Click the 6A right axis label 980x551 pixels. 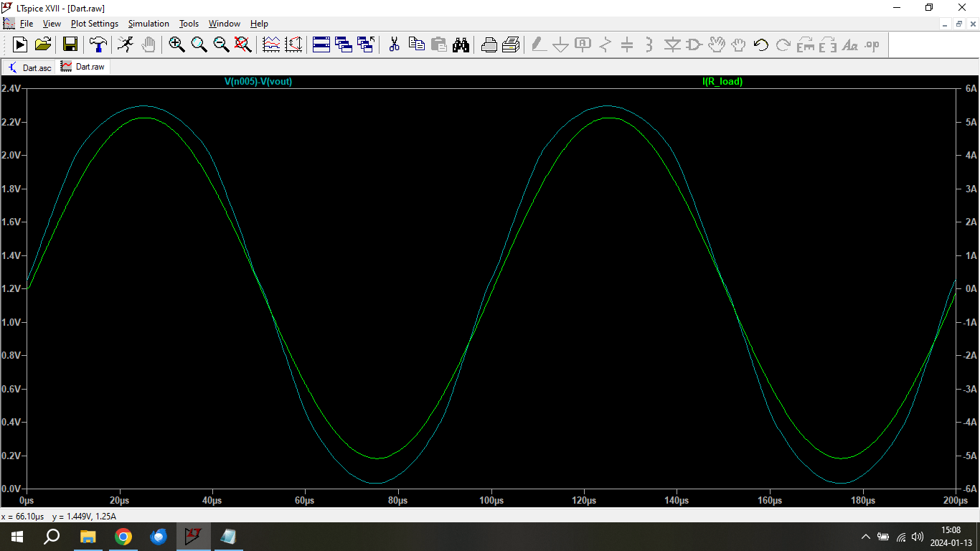pos(971,88)
